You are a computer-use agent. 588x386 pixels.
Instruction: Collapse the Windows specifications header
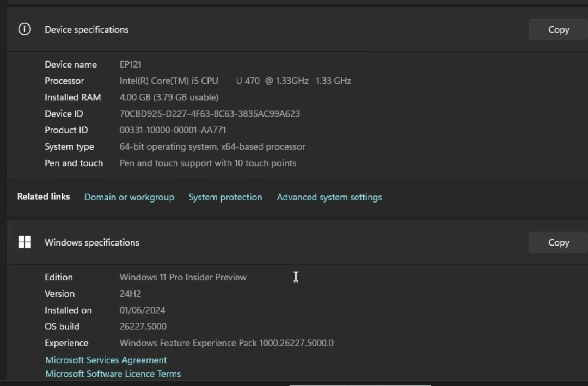tap(297, 242)
